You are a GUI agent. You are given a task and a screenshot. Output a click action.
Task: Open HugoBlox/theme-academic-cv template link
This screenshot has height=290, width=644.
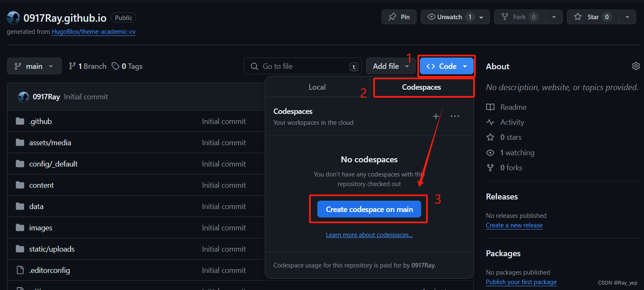(x=93, y=32)
